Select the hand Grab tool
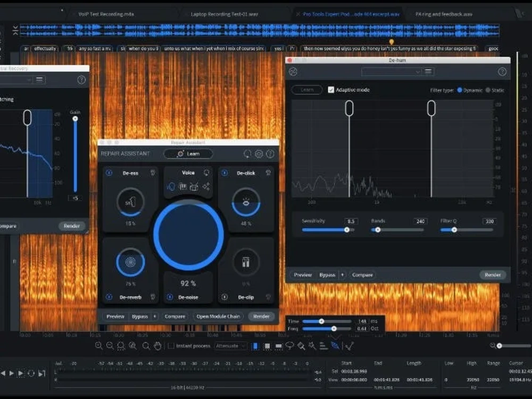Image resolution: width=532 pixels, height=399 pixels. [157, 346]
